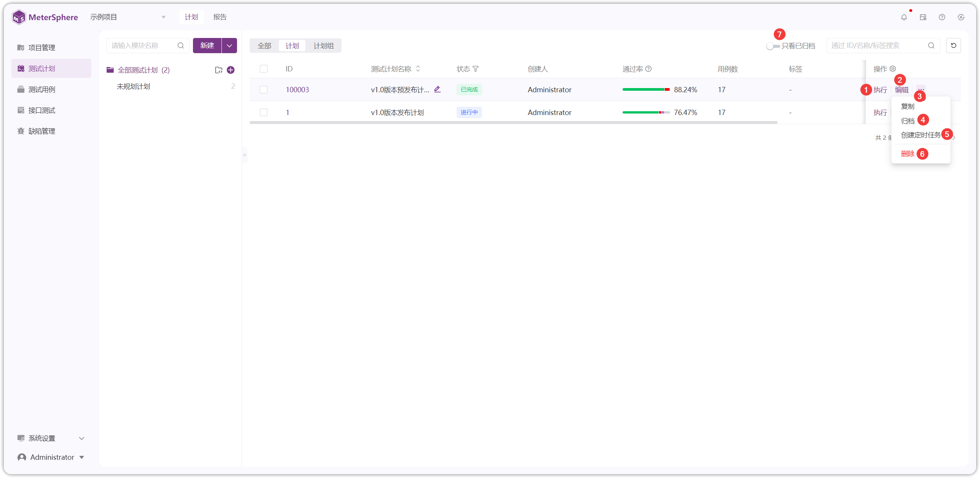Open the task center icon

[x=923, y=17]
